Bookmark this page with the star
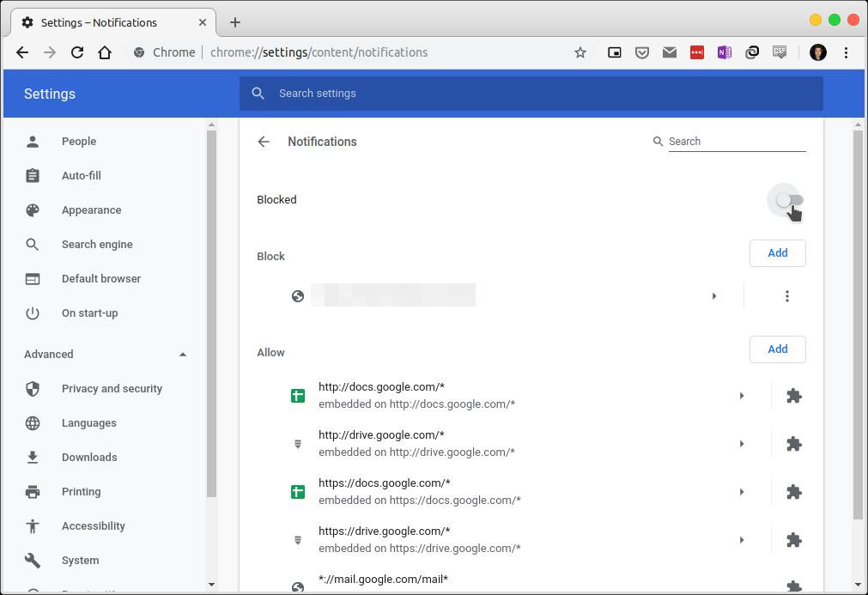Image resolution: width=868 pixels, height=595 pixels. tap(580, 52)
